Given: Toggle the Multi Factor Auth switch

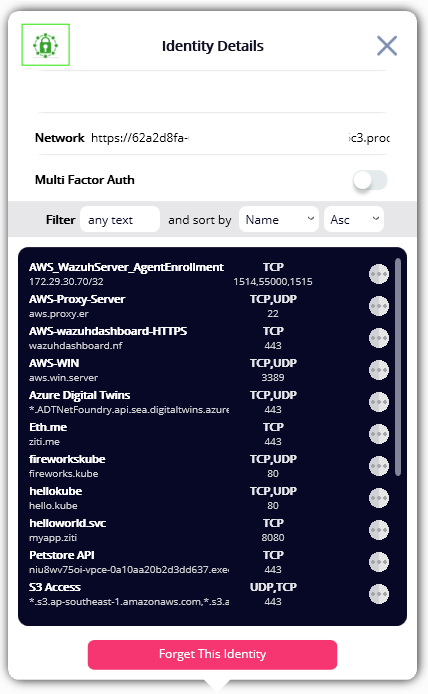Looking at the screenshot, I should coord(370,180).
